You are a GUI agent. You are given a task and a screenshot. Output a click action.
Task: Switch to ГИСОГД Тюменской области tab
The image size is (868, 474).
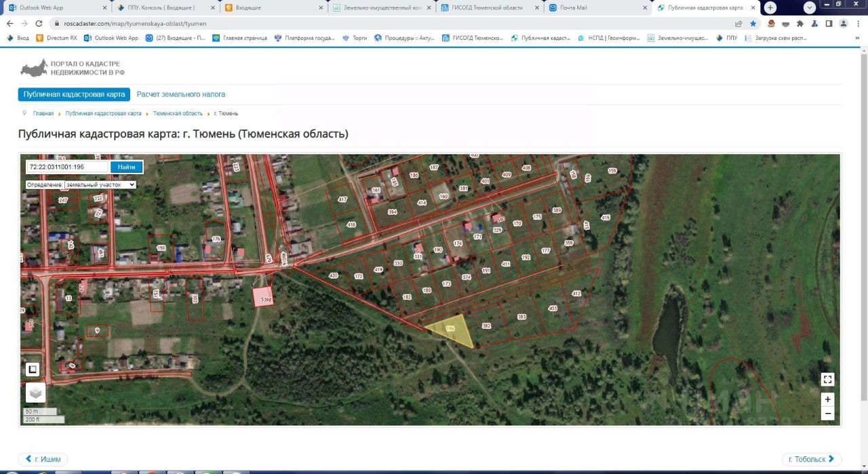point(488,7)
